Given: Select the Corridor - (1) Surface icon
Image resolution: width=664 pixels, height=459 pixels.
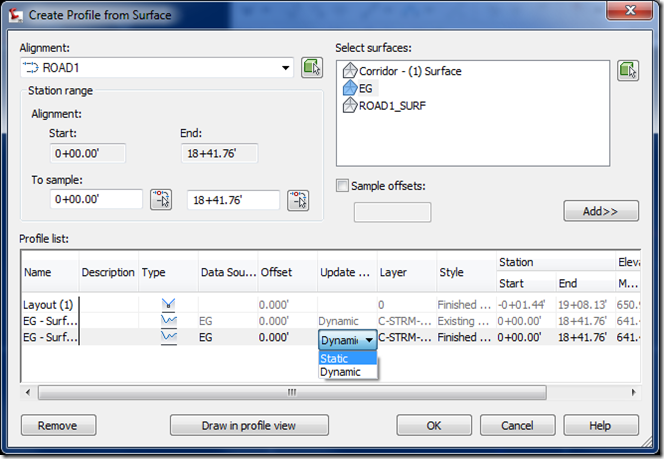Looking at the screenshot, I should (x=350, y=71).
